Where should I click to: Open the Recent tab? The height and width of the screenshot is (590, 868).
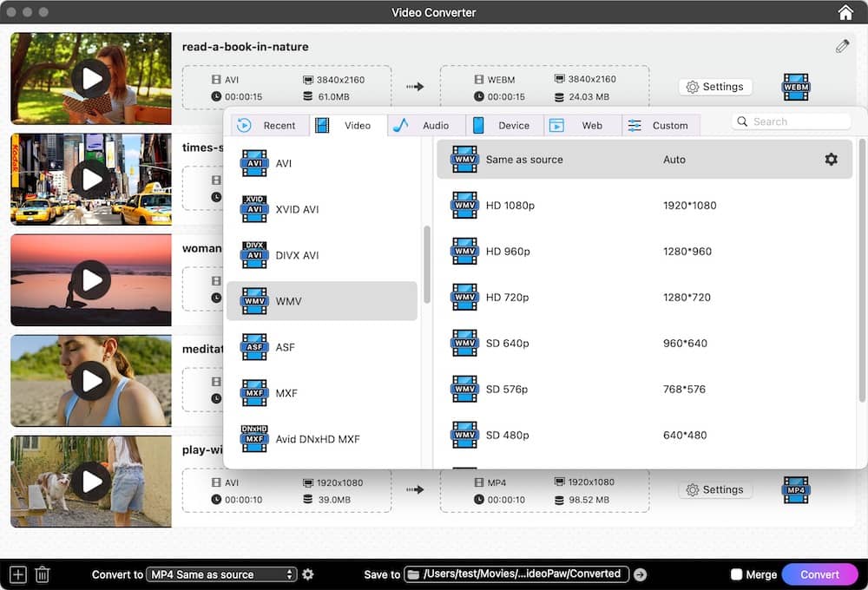[x=270, y=126]
